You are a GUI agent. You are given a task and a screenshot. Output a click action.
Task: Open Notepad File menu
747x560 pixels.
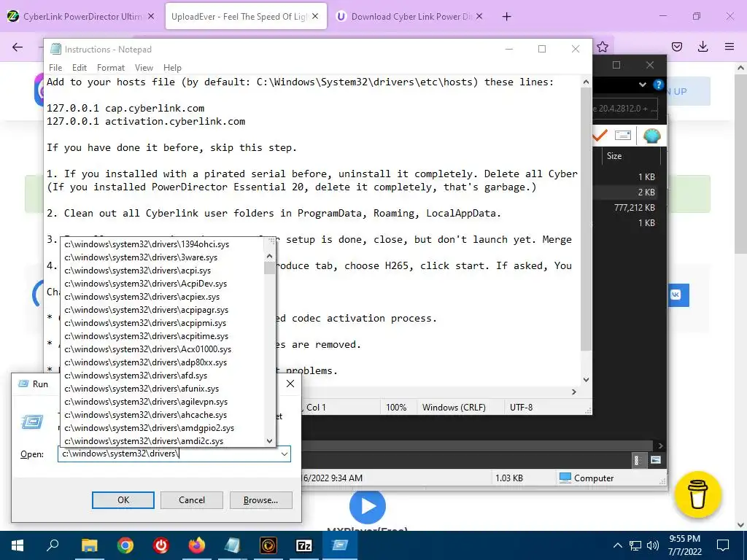(55, 68)
